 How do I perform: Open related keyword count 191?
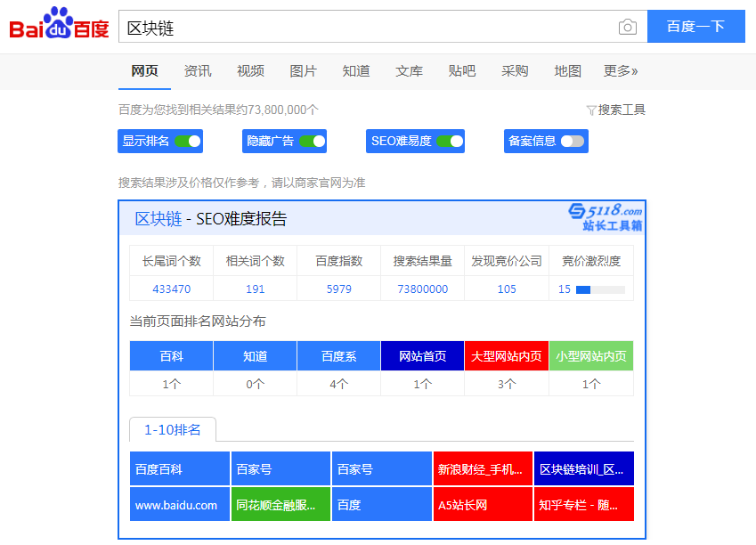tap(255, 289)
